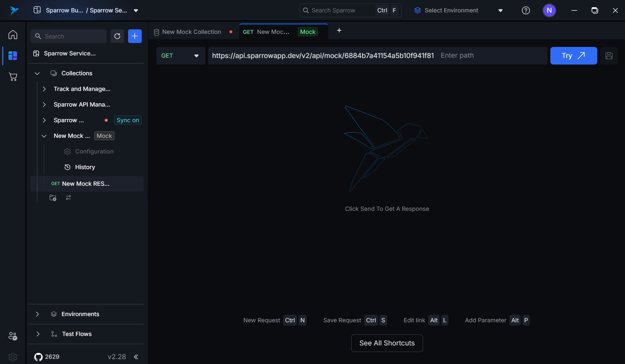Open the community icon in sidebar

tap(13, 336)
